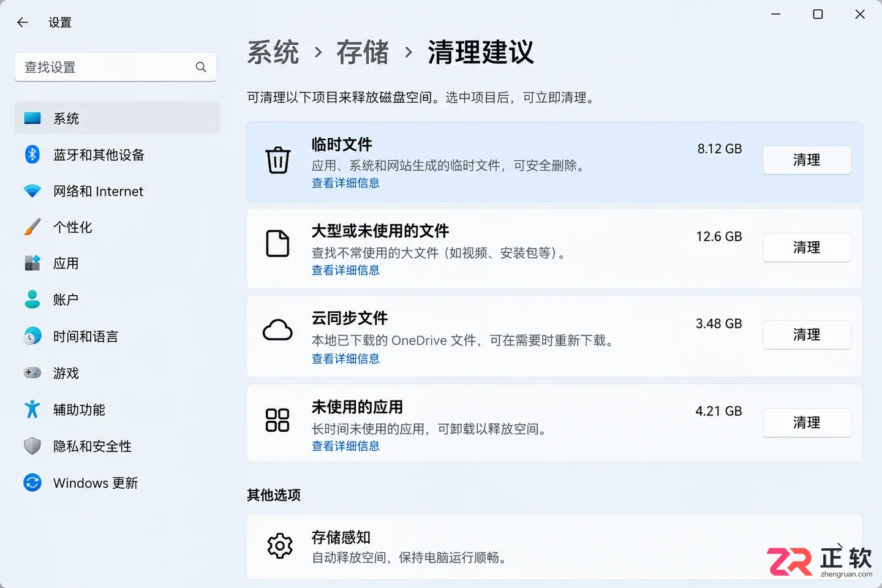Click the 账户 person icon
Screen dimensions: 882x588
click(x=32, y=300)
